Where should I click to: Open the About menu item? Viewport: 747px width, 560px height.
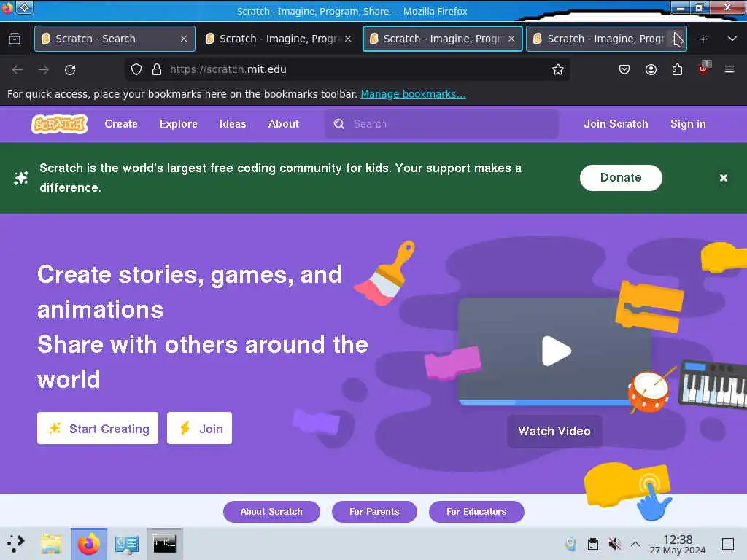click(284, 124)
